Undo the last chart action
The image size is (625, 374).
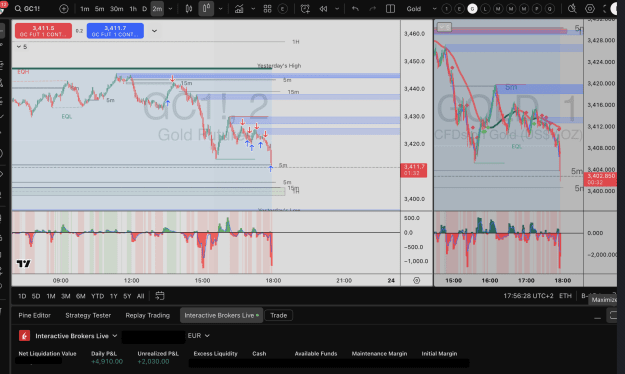tap(355, 9)
